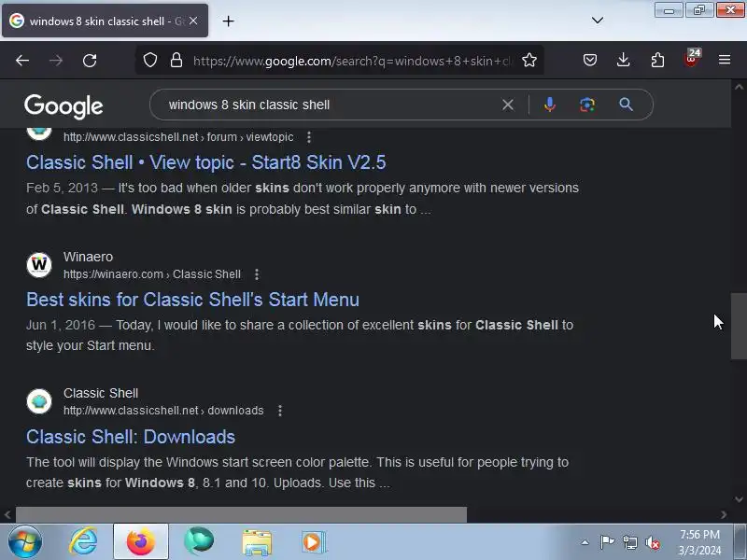This screenshot has width=747, height=560.
Task: Click the Show desktop strip beside the clock
Action: pos(740,542)
